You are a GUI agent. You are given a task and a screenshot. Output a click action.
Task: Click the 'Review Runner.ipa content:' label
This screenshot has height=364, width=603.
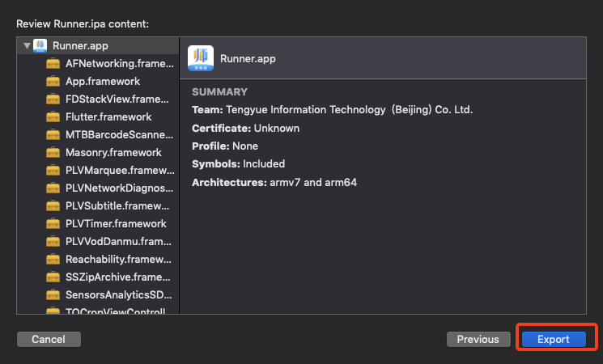click(x=83, y=23)
